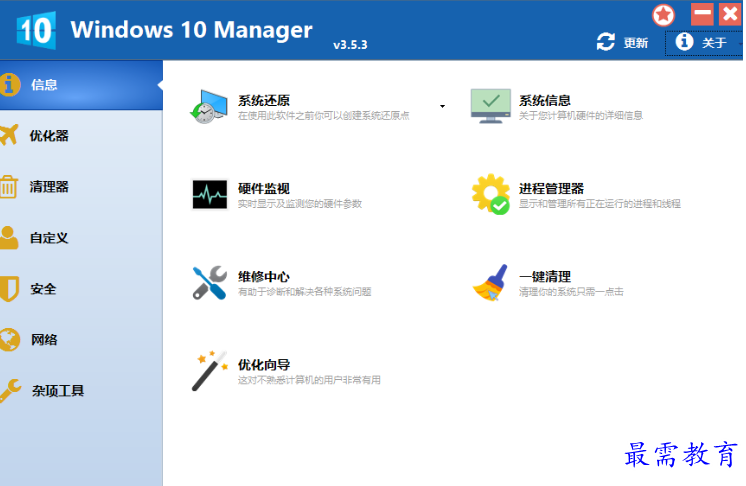Click the 自定义 user icon
The height and width of the screenshot is (486, 746).
pyautogui.click(x=9, y=238)
